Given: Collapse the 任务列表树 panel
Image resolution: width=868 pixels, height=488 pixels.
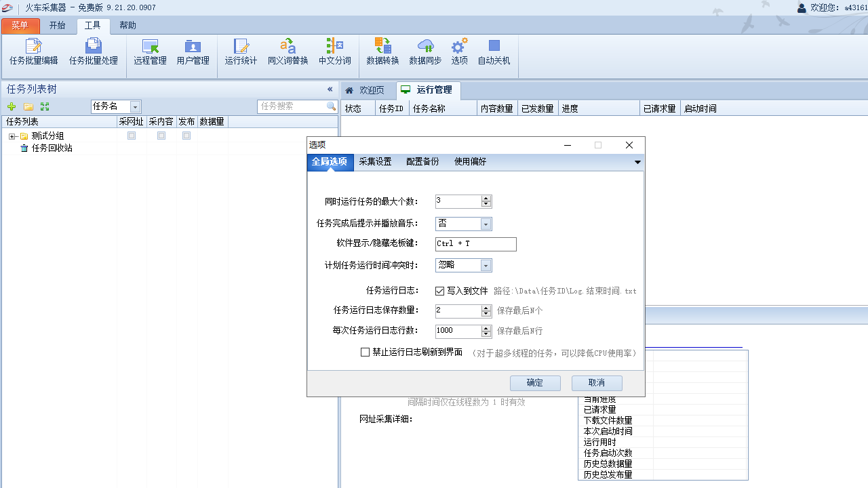Looking at the screenshot, I should coord(330,89).
